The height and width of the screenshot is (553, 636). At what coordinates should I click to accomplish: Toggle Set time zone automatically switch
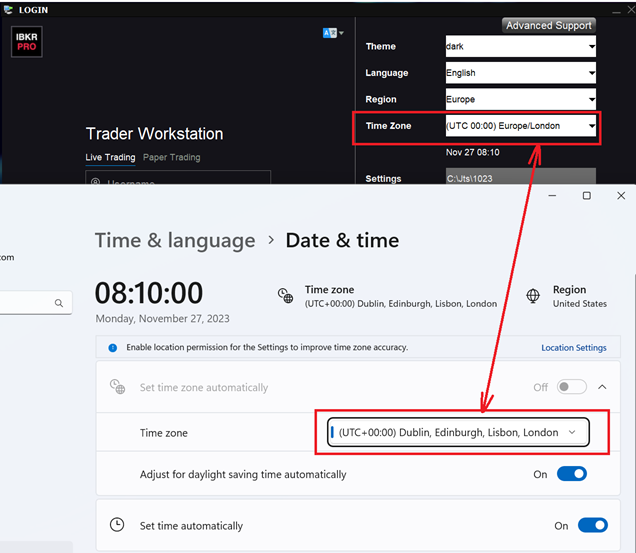[572, 387]
